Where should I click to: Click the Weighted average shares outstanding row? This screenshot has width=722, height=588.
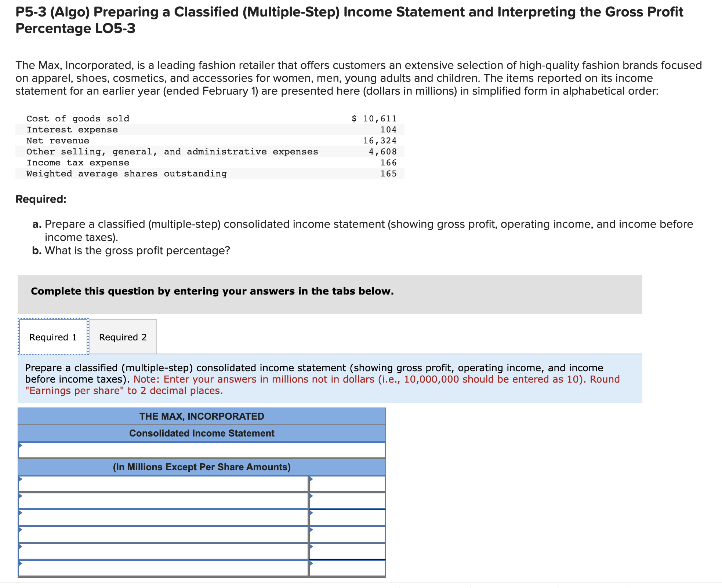pyautogui.click(x=126, y=174)
